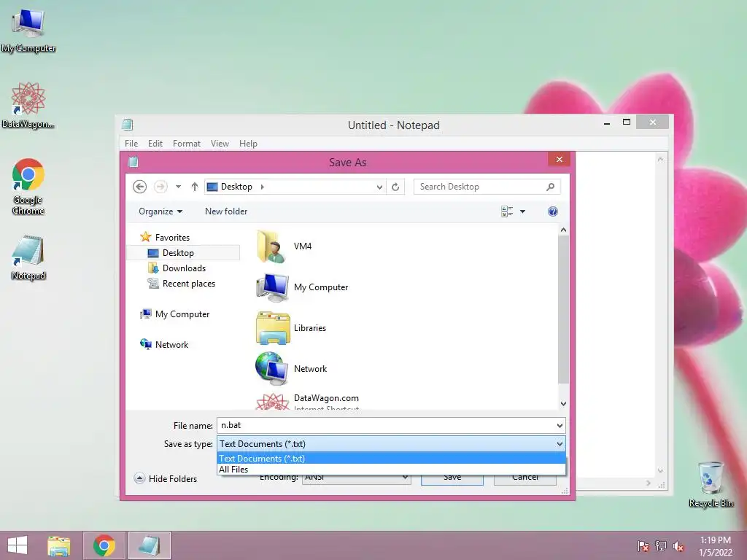
Task: Open Notepad desktop shortcut
Action: pyautogui.click(x=28, y=257)
